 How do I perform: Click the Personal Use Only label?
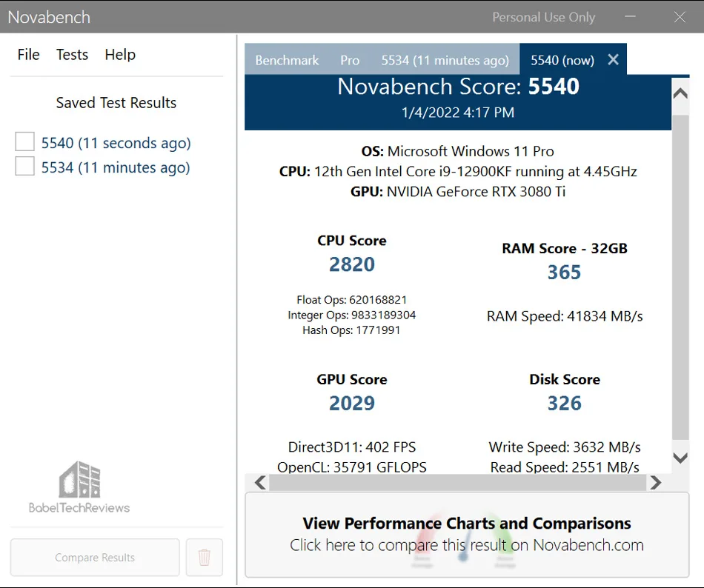tap(544, 17)
